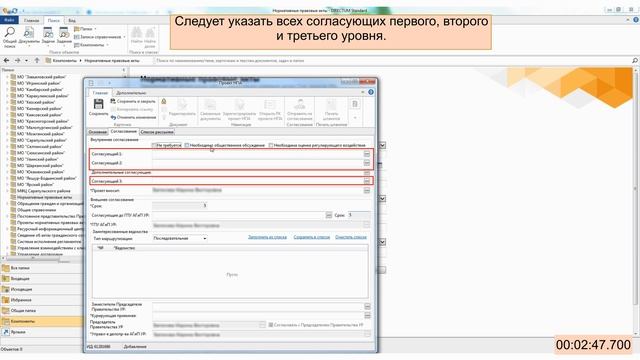The height and width of the screenshot is (360, 640).
Task: Click the large Сохранить floppy disk icon
Action: (x=98, y=104)
